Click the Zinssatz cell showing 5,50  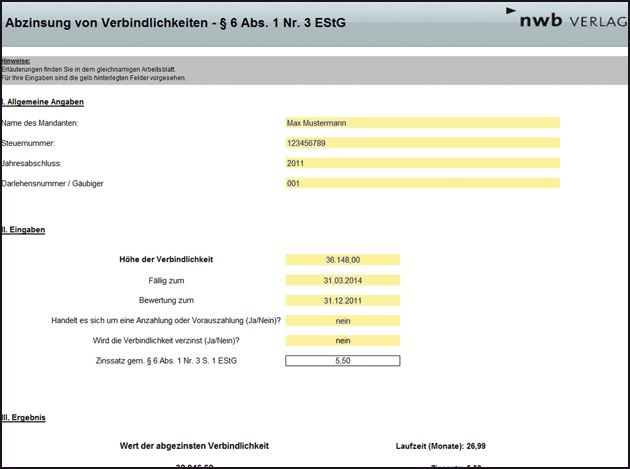click(x=342, y=361)
